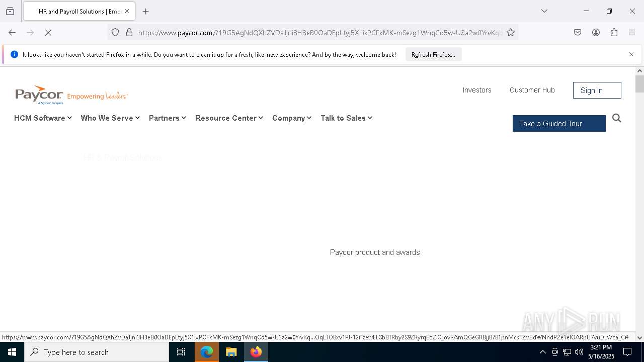Switch to Firefox taskbar icon

coord(256,352)
